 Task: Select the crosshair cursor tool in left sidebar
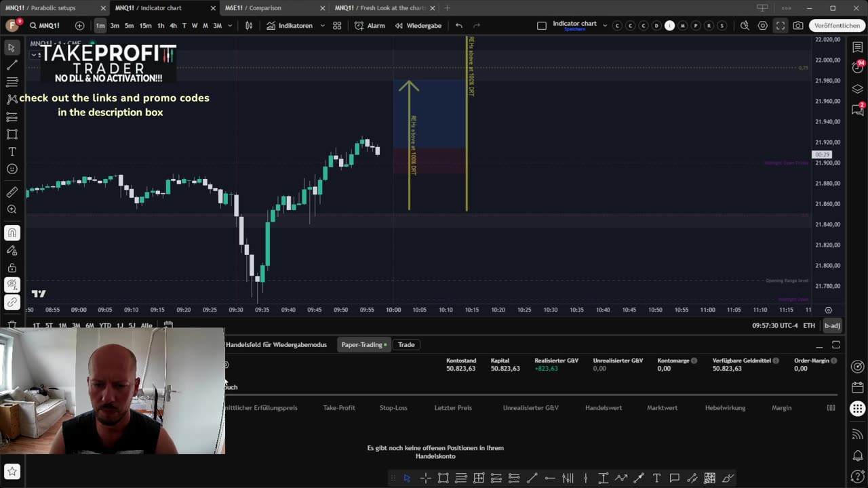point(12,48)
